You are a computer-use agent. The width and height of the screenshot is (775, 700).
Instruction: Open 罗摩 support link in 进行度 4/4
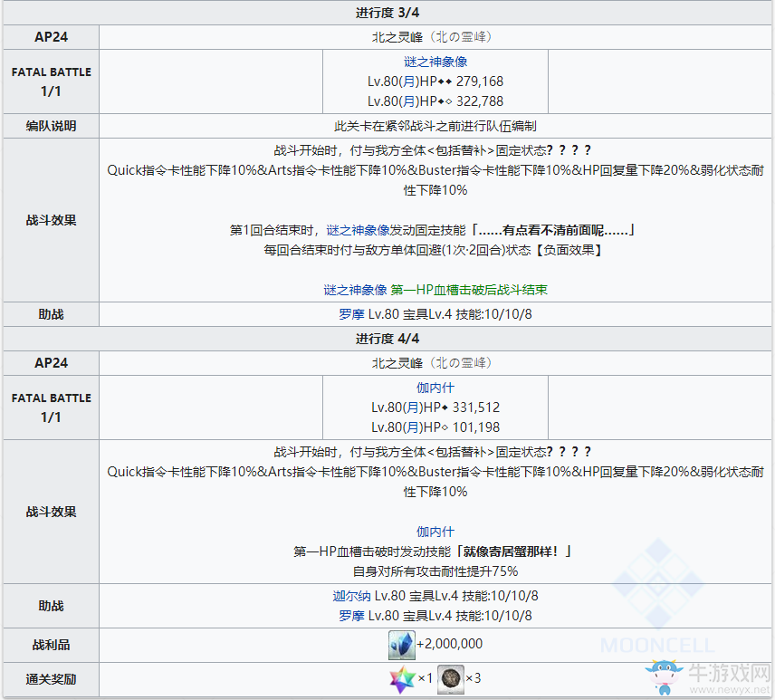(x=351, y=616)
